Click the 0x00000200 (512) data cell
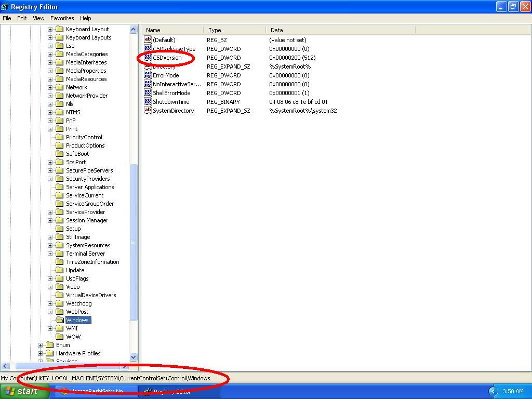This screenshot has height=399, width=532. coord(292,58)
